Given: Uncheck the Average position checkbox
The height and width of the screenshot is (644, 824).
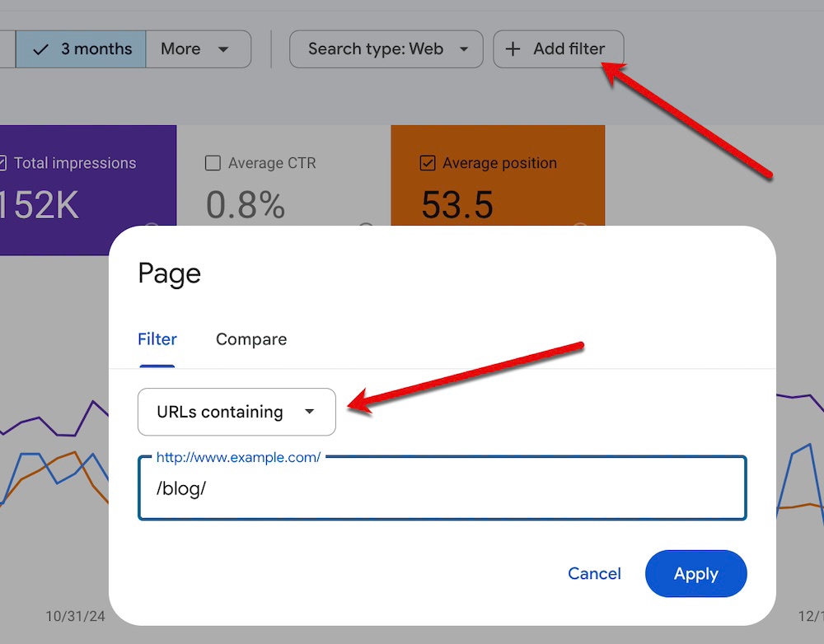Looking at the screenshot, I should pyautogui.click(x=427, y=163).
